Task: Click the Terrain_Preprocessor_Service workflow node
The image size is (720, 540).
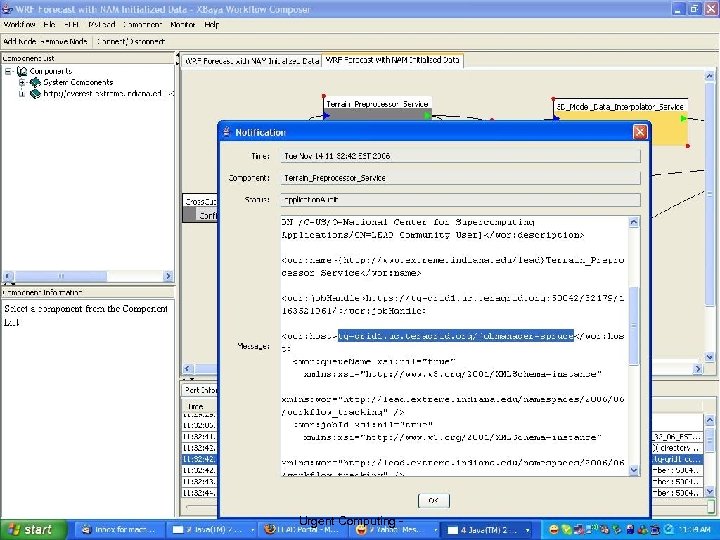Action: pyautogui.click(x=377, y=104)
